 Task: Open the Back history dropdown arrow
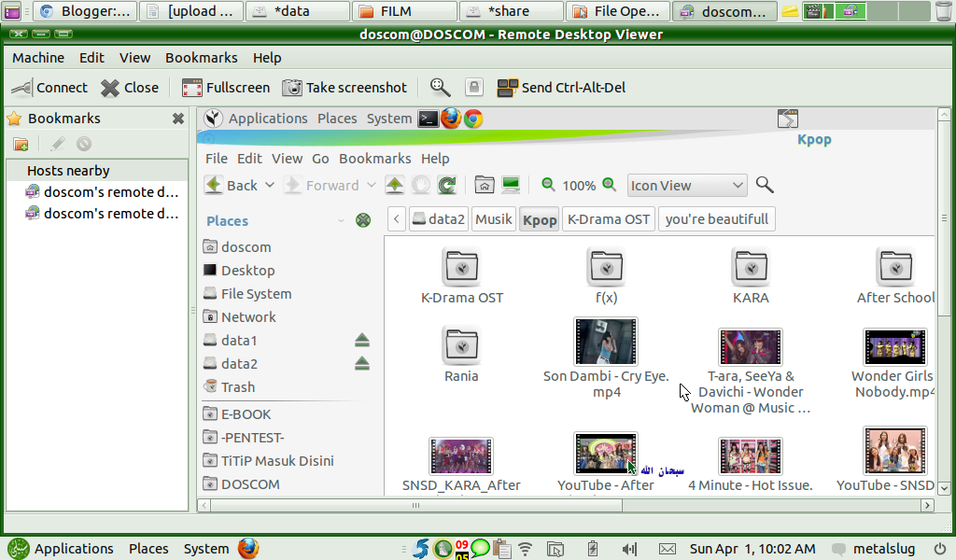coord(270,185)
